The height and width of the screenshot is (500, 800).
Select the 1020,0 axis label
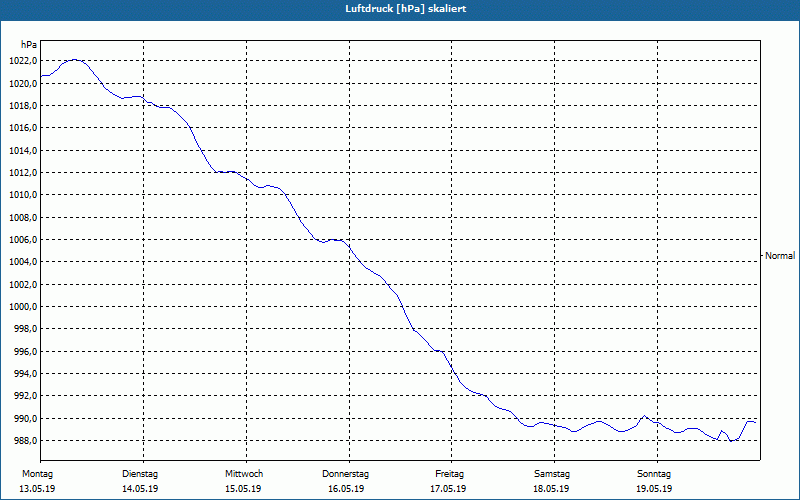23,84
